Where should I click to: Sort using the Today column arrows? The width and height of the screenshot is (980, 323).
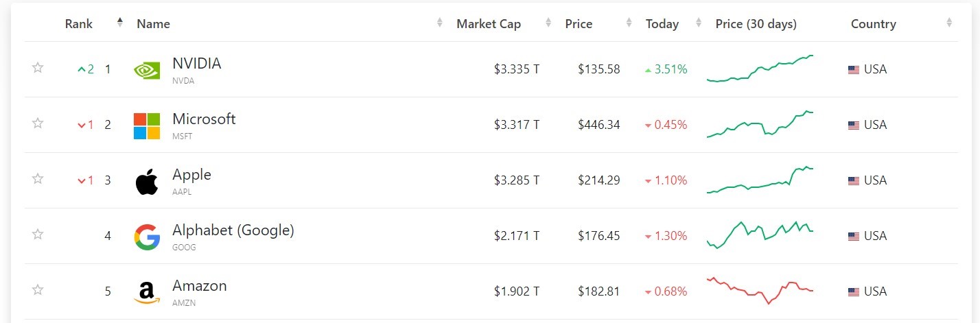(699, 23)
